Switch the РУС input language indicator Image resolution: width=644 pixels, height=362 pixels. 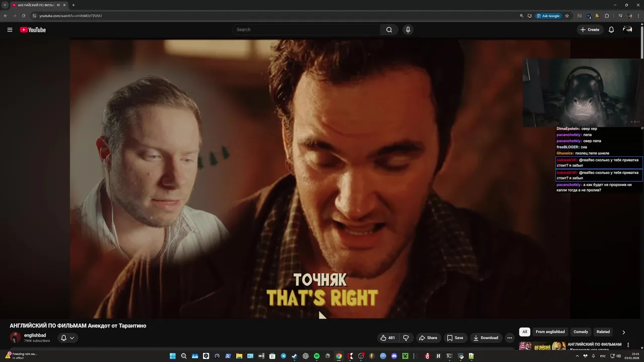click(603, 356)
